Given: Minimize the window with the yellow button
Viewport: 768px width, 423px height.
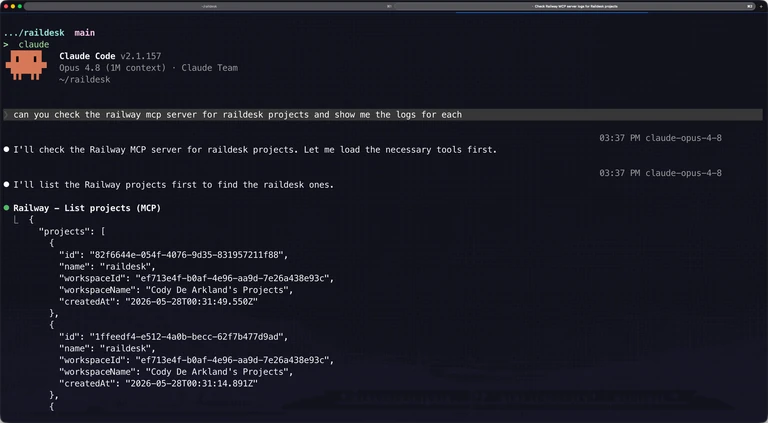Looking at the screenshot, I should [13, 6].
